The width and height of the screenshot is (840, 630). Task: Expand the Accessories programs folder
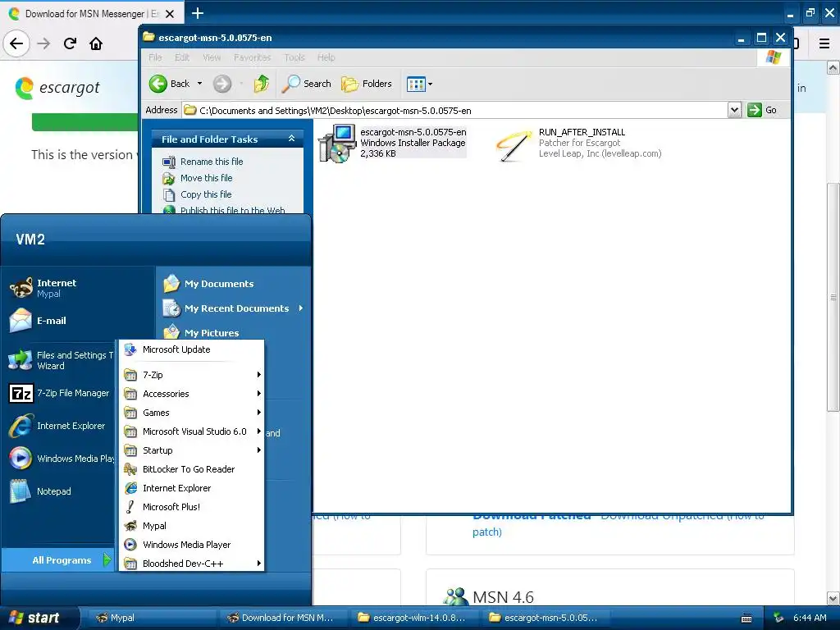click(191, 394)
